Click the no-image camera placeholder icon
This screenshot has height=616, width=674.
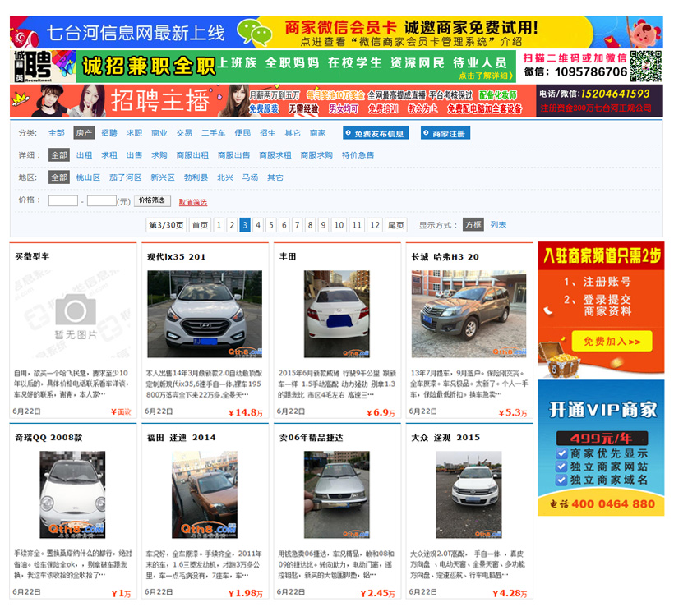[x=76, y=310]
